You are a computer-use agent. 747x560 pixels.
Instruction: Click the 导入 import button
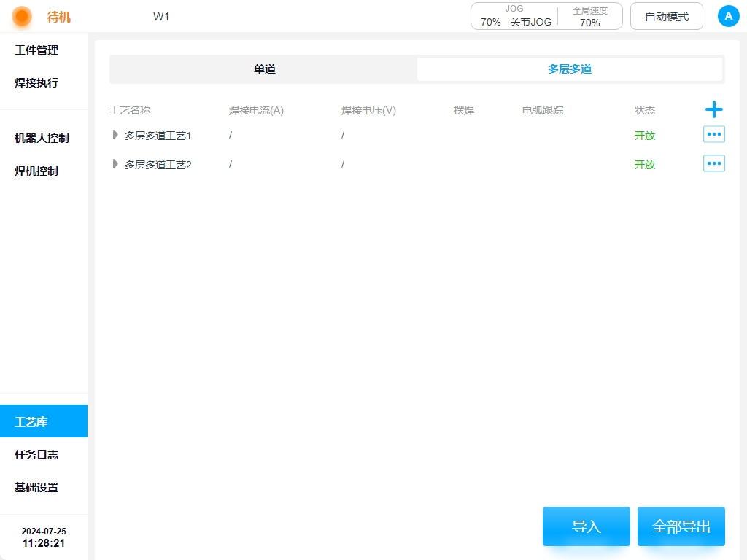tap(586, 526)
